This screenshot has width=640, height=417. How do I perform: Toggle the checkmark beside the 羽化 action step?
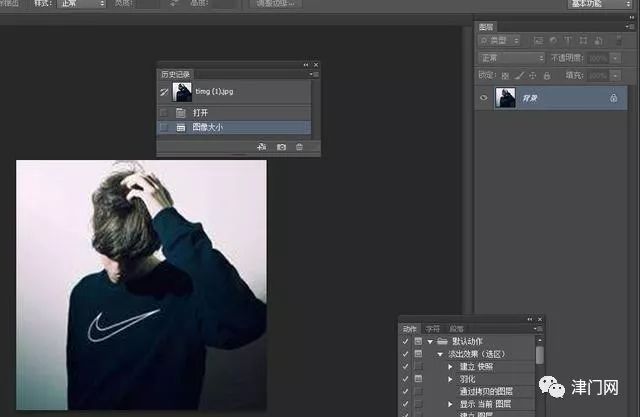[x=406, y=379]
